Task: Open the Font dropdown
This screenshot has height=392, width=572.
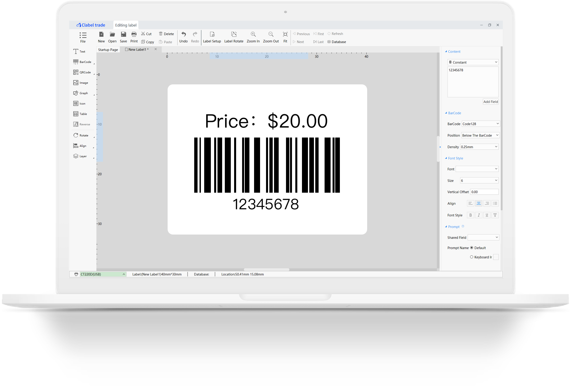Action: point(477,169)
